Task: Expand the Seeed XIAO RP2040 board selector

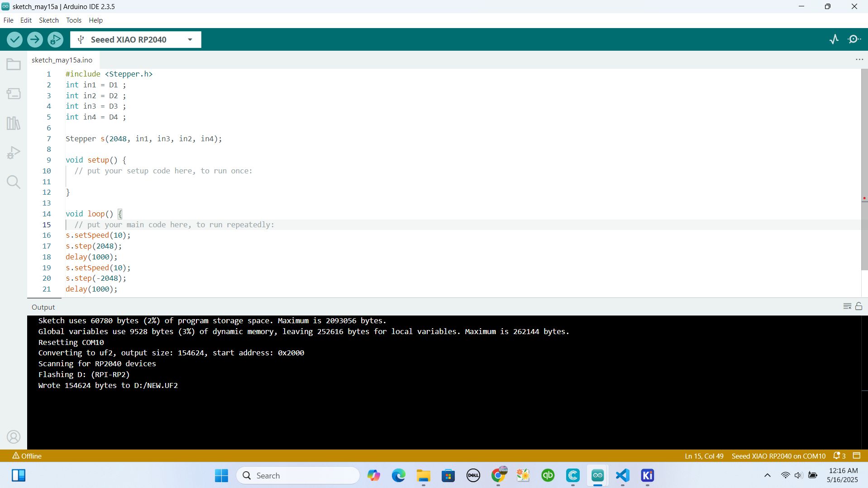Action: point(135,39)
